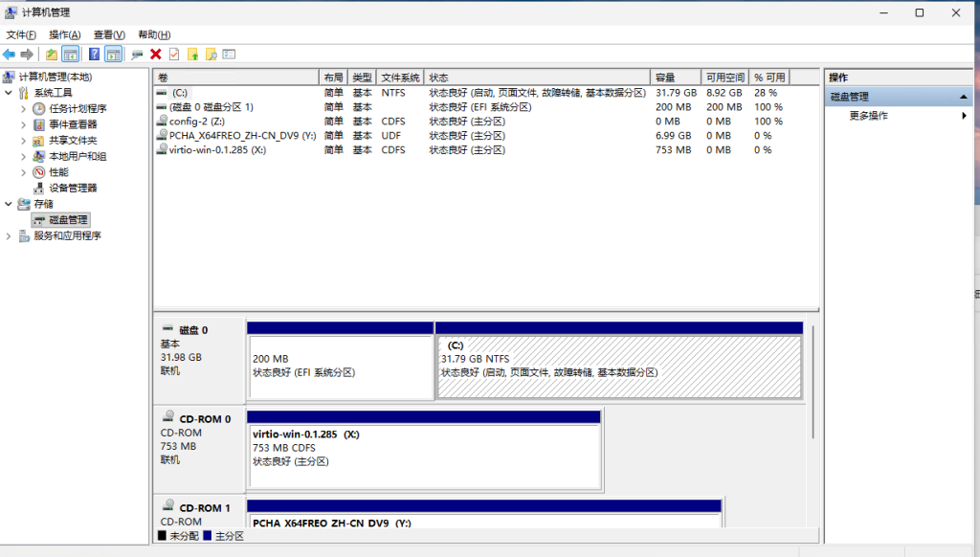
Task: Click 更多操作 in the actions pane
Action: pos(868,116)
